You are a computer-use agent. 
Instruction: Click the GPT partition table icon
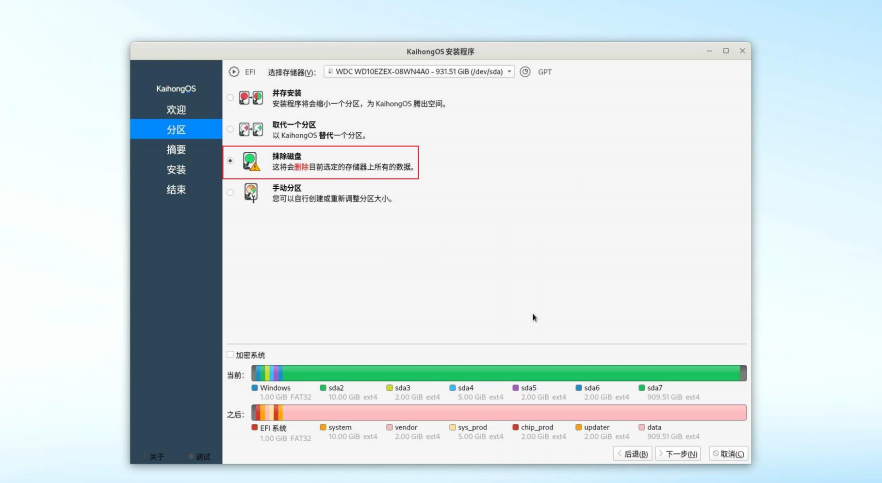pos(525,72)
